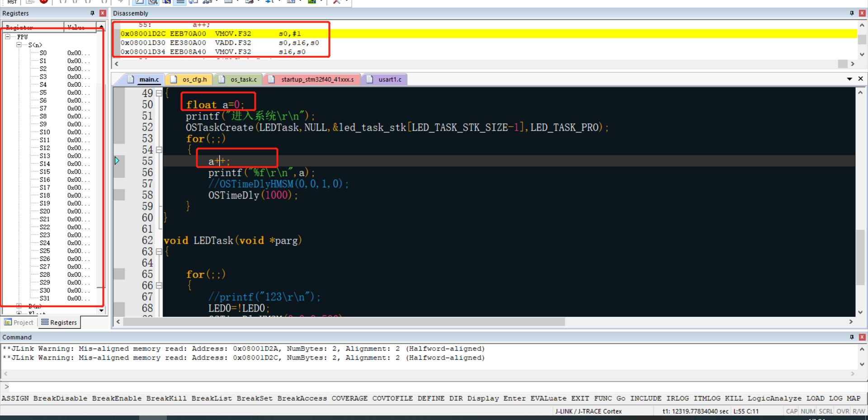Image resolution: width=868 pixels, height=420 pixels.
Task: Click the editor vertical scrollbar thumb
Action: [x=860, y=258]
